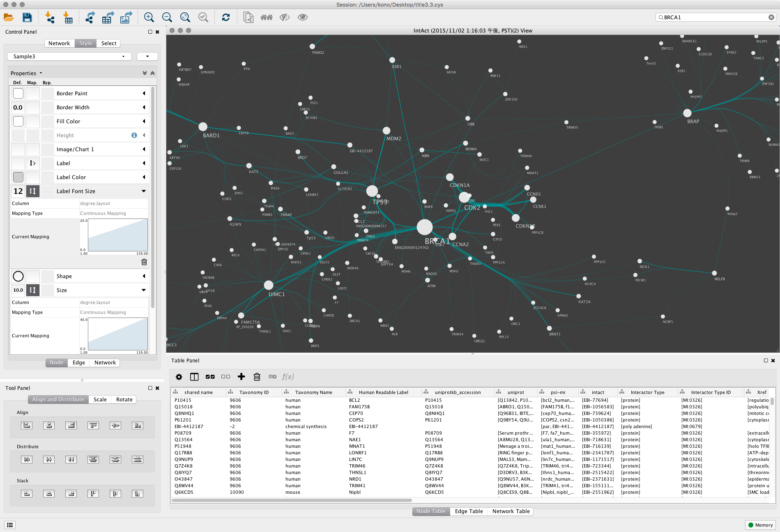Create a new column with the plus icon
The height and width of the screenshot is (532, 780).
[x=242, y=376]
